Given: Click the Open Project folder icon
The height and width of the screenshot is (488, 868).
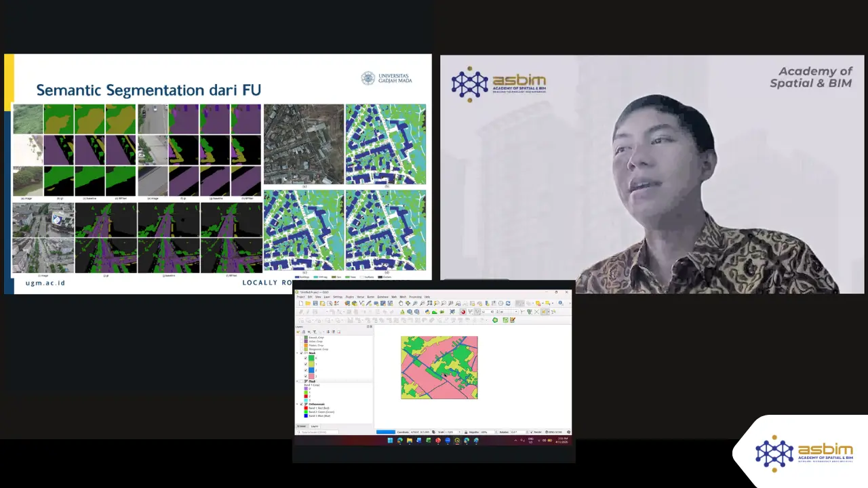Looking at the screenshot, I should click(x=307, y=304).
